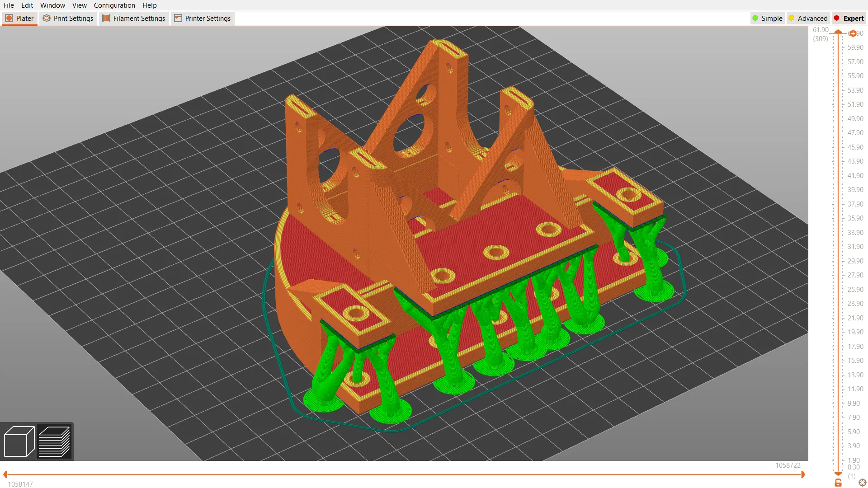Click the layer height value 61.90
Viewport: 868px width, 488px height.
[x=821, y=29]
